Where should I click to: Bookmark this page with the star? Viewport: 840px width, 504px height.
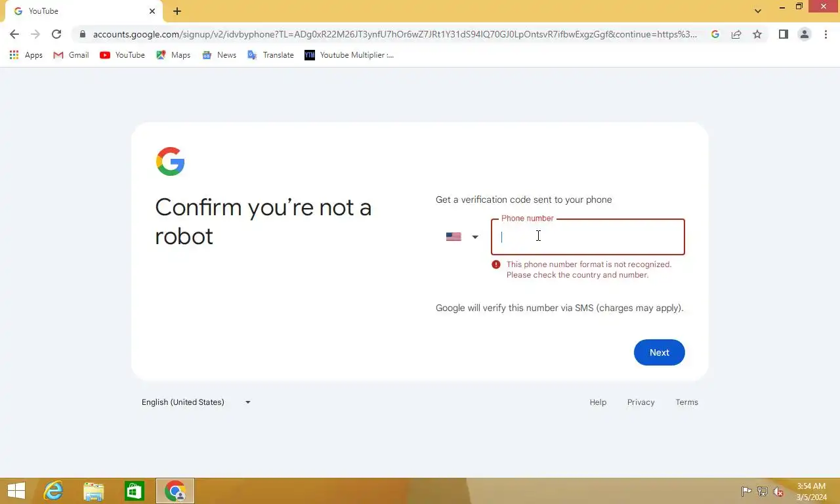(x=757, y=34)
